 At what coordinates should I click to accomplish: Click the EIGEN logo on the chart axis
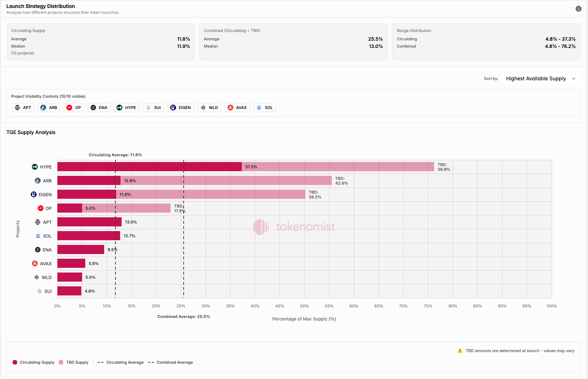tap(34, 194)
